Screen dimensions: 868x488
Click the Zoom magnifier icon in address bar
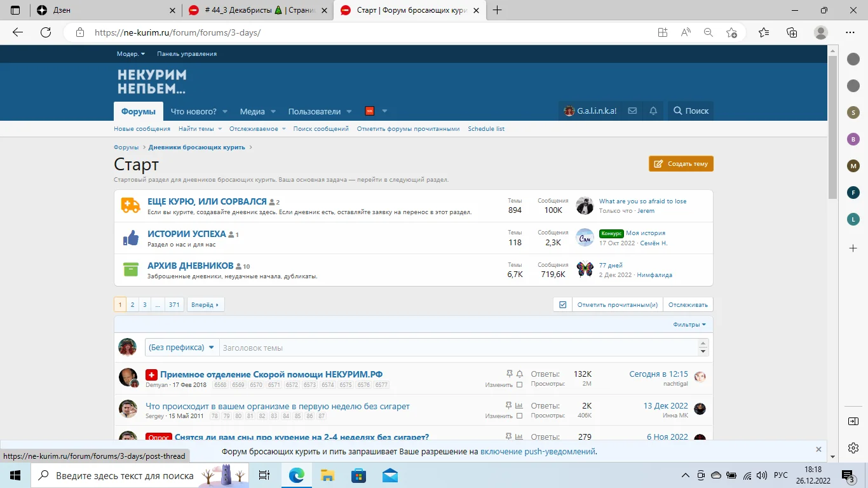click(709, 32)
